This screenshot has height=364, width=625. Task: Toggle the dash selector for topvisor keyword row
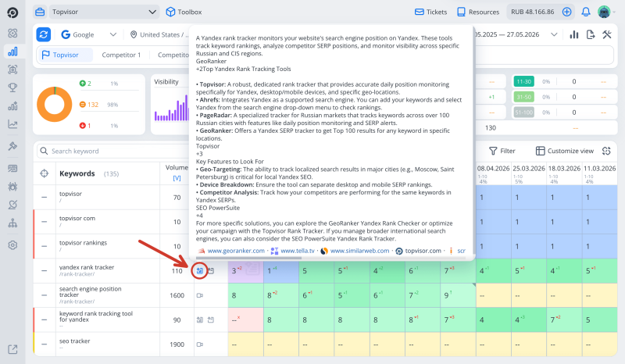click(45, 198)
